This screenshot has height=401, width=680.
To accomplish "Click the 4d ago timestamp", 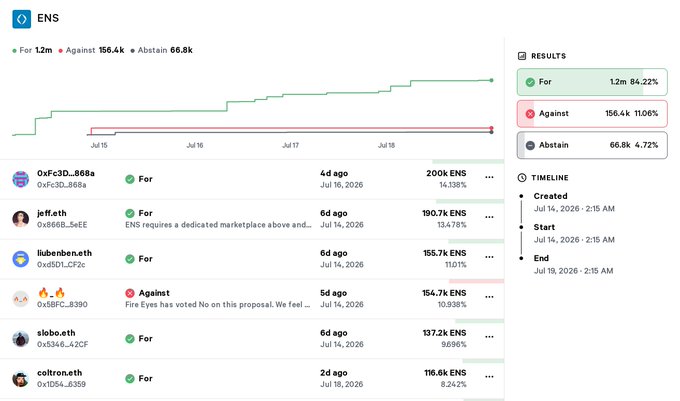I will 334,173.
